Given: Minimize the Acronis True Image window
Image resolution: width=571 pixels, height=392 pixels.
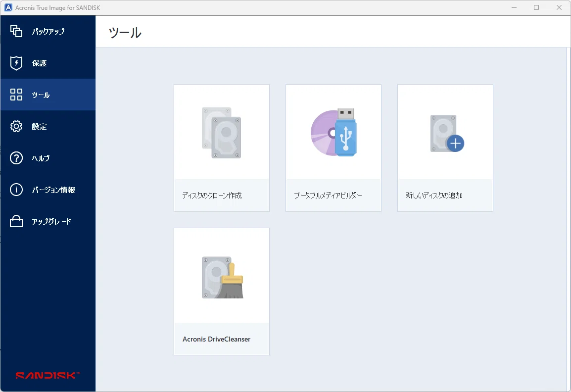Looking at the screenshot, I should click(x=514, y=7).
